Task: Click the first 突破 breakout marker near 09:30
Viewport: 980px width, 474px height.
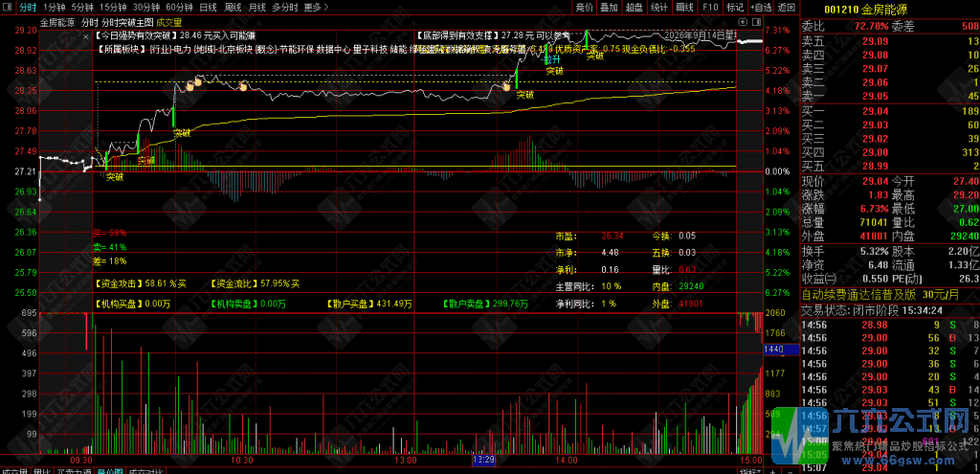Action: pos(115,177)
